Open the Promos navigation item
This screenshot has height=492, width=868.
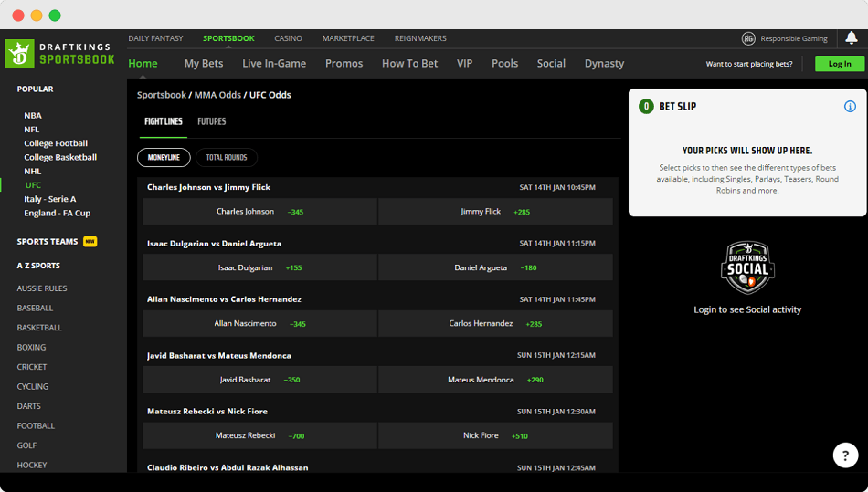(344, 64)
